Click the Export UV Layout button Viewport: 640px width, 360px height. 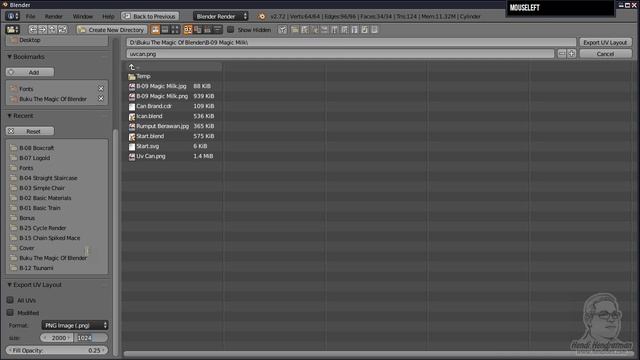coord(605,42)
